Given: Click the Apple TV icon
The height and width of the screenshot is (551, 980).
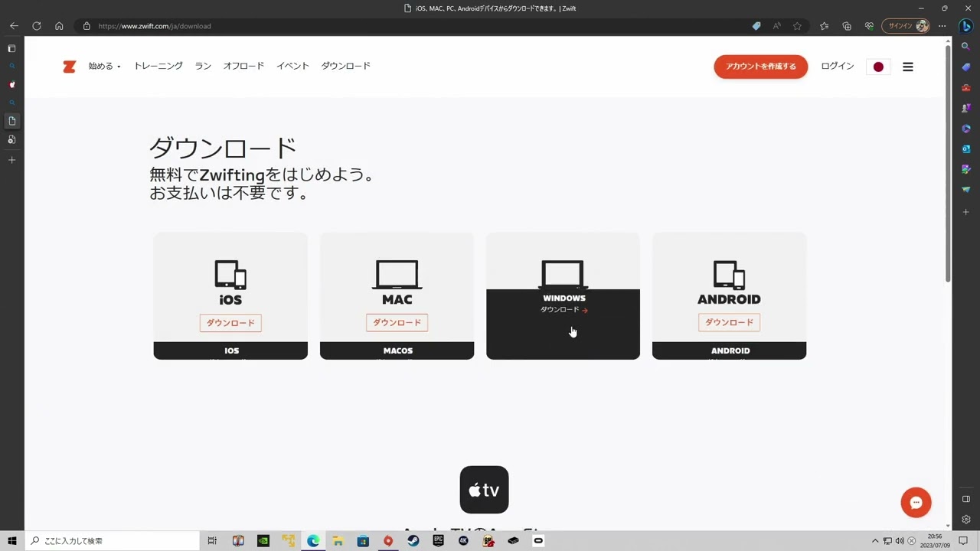Looking at the screenshot, I should 484,490.
